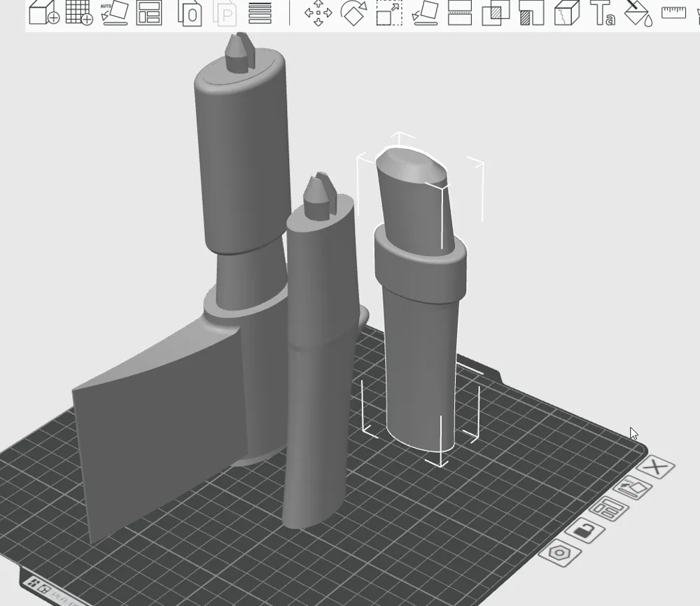Click the Add model cube icon
Screen dimensions: 700x606
tap(43, 13)
